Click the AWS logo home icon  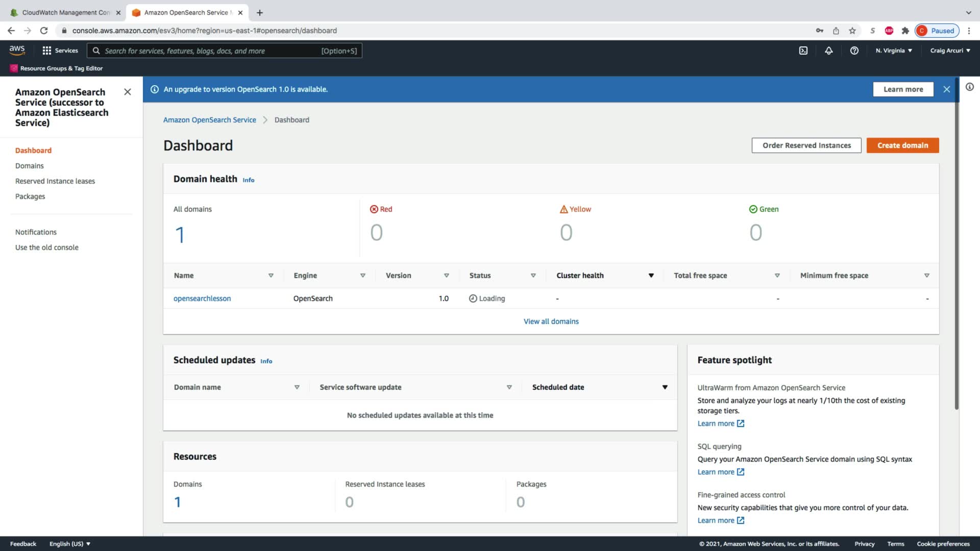pyautogui.click(x=17, y=50)
